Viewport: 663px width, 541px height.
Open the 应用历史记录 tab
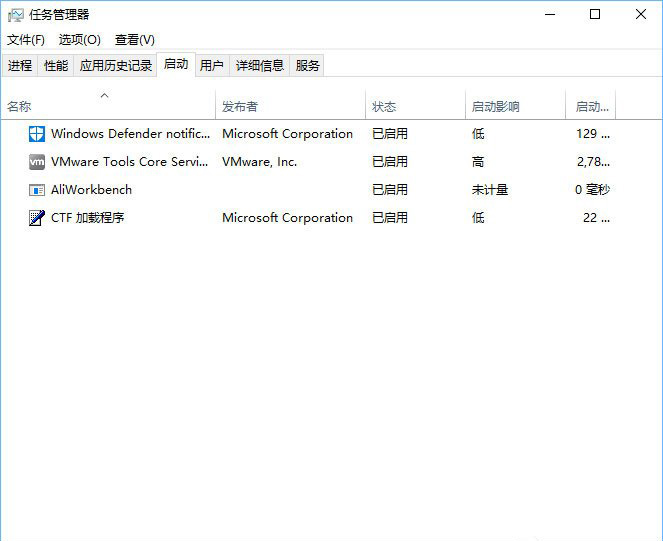pos(116,66)
